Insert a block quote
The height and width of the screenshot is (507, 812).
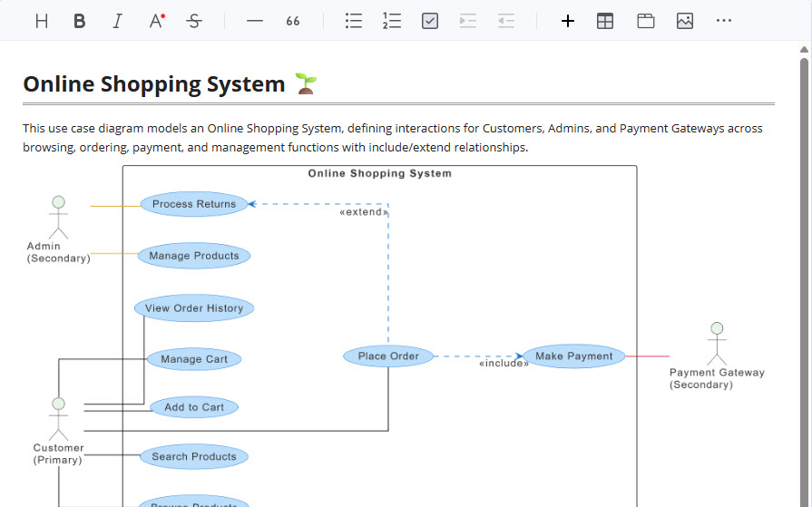click(x=292, y=21)
